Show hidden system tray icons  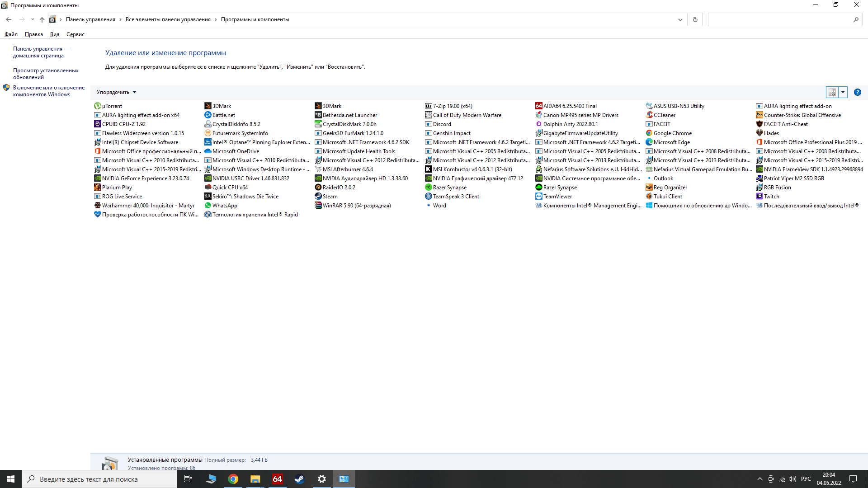(x=759, y=479)
